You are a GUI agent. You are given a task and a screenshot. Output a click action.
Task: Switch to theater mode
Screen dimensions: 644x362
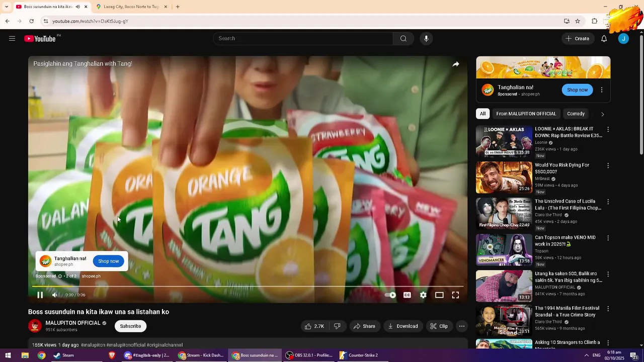439,295
